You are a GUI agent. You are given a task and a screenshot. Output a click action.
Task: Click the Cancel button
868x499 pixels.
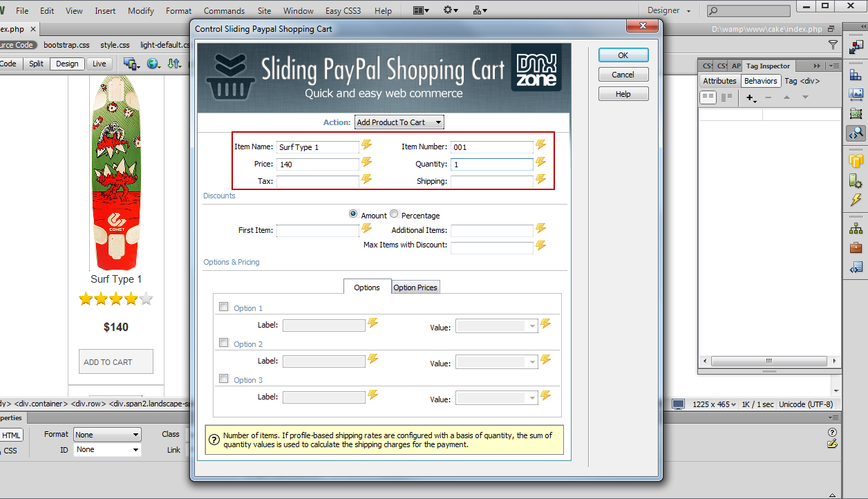(623, 75)
